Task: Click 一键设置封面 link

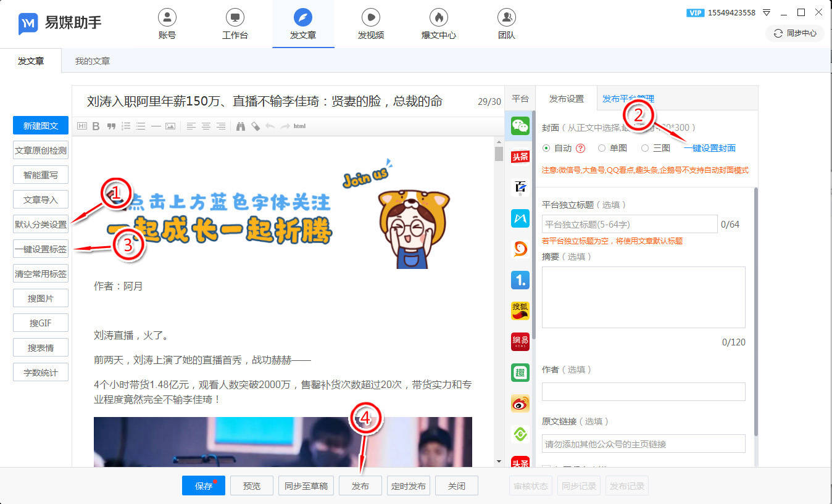Action: click(710, 148)
